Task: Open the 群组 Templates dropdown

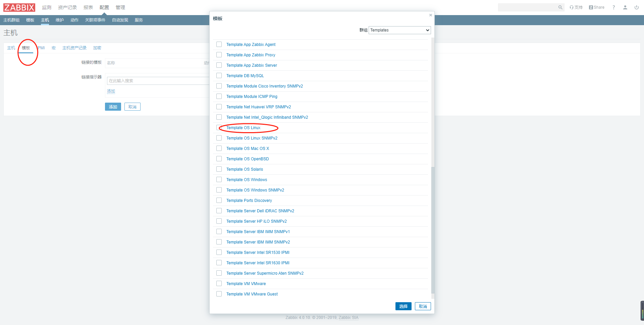Action: pos(399,30)
